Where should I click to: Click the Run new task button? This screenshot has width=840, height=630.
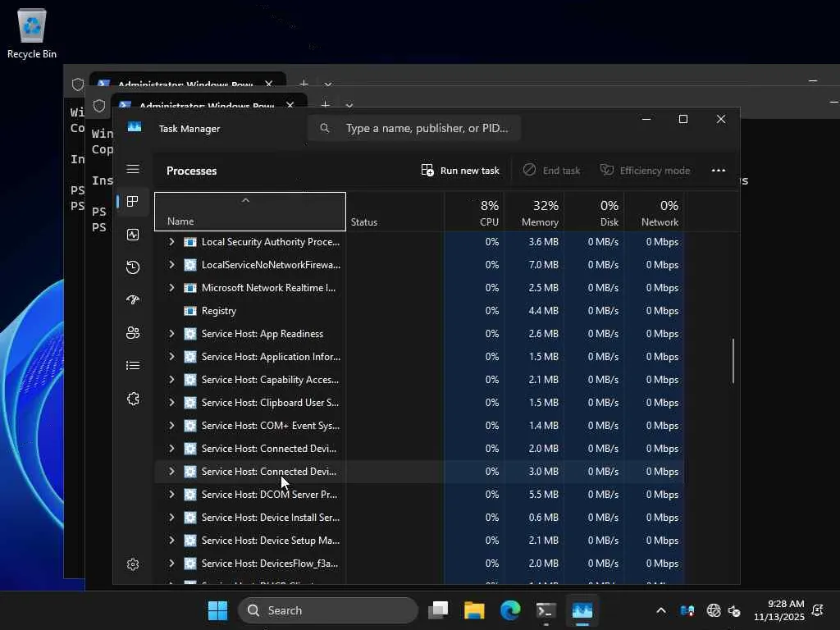tap(460, 171)
